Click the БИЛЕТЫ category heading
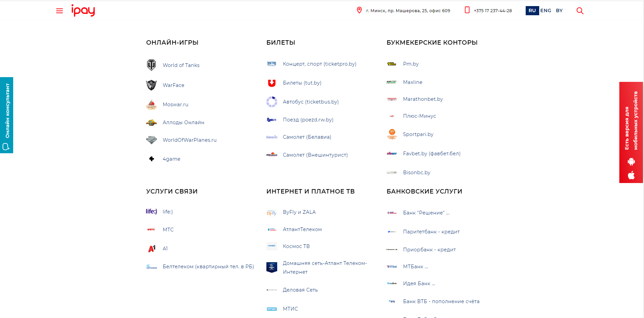Viewport: 644px width, 318px height. 281,43
